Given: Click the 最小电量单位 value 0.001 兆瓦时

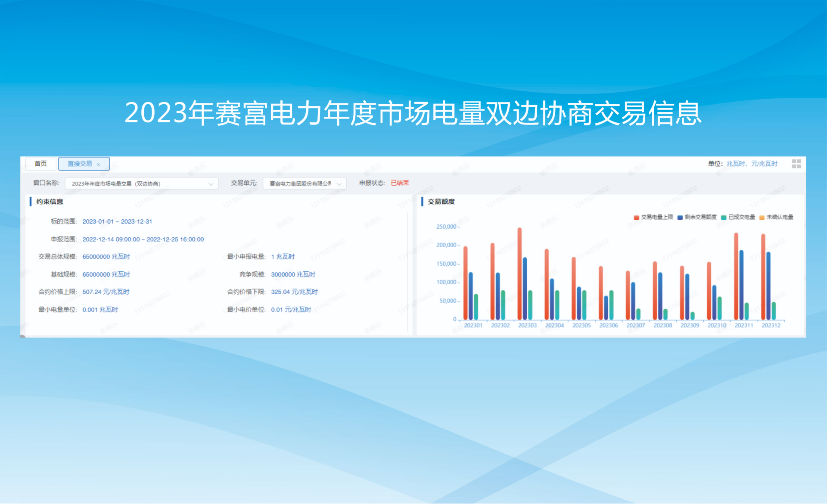Looking at the screenshot, I should coord(100,310).
